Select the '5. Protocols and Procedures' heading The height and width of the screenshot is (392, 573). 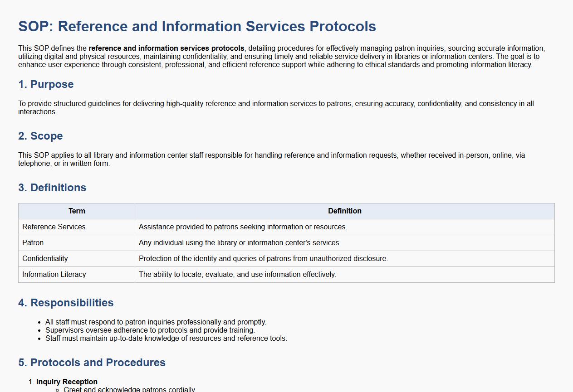click(92, 363)
